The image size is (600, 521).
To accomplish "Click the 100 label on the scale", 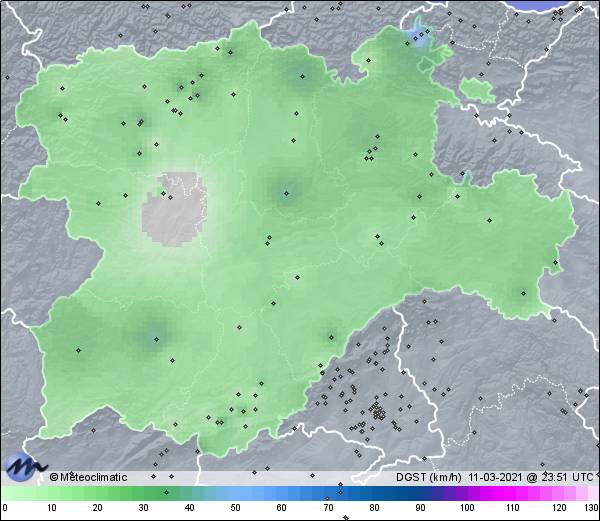I will click(467, 508).
